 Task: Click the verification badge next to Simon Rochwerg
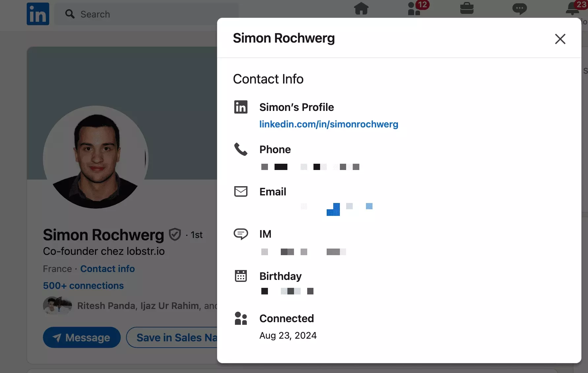175,234
